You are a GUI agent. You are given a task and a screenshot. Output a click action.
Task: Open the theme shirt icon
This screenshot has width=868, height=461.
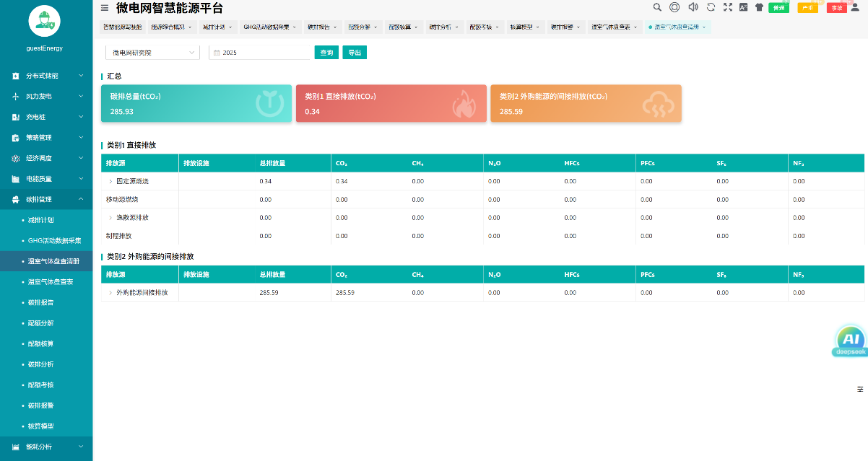pyautogui.click(x=759, y=7)
